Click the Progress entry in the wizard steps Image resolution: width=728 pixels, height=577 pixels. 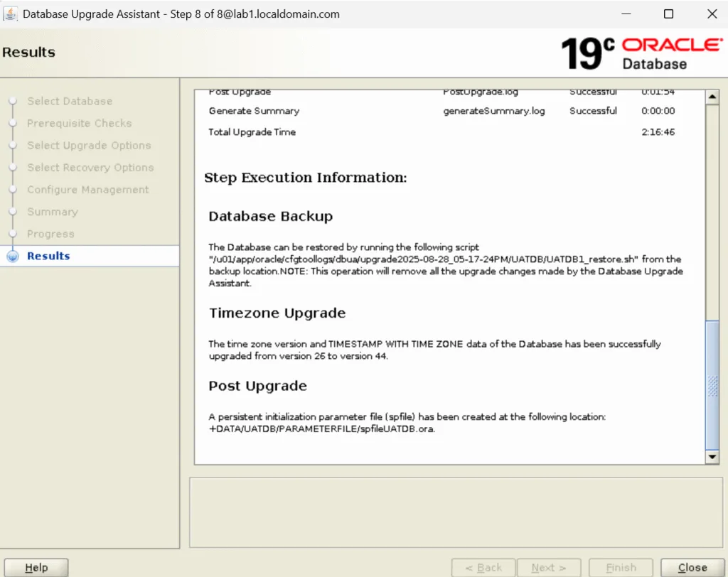point(50,234)
